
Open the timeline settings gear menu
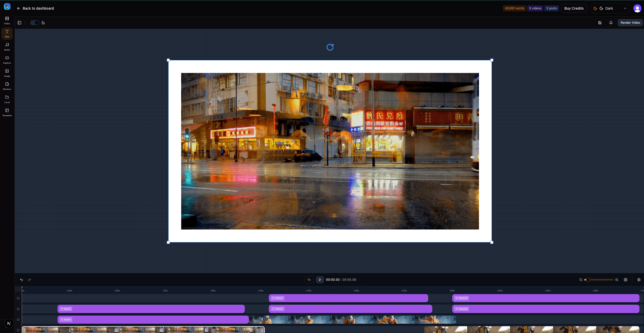point(639,280)
